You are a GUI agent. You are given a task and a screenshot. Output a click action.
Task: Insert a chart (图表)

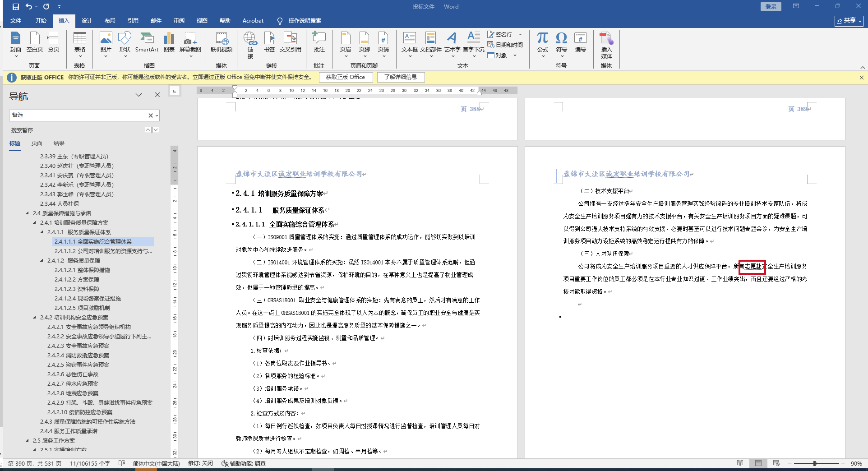click(169, 42)
